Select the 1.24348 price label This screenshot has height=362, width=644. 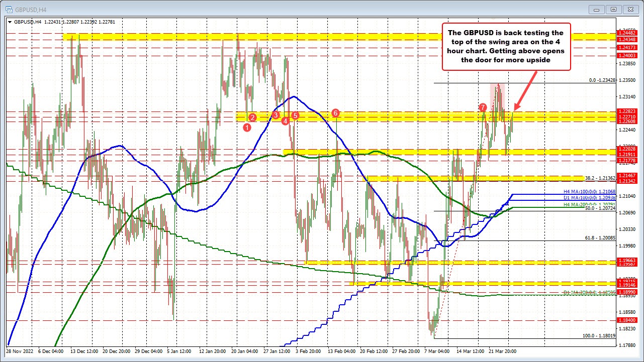pos(627,39)
